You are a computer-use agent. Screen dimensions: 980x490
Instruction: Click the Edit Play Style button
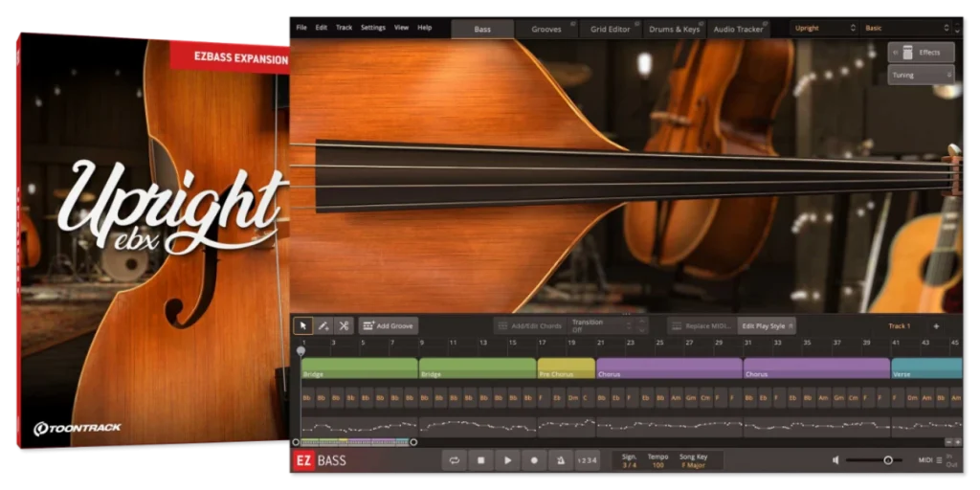pyautogui.click(x=766, y=326)
